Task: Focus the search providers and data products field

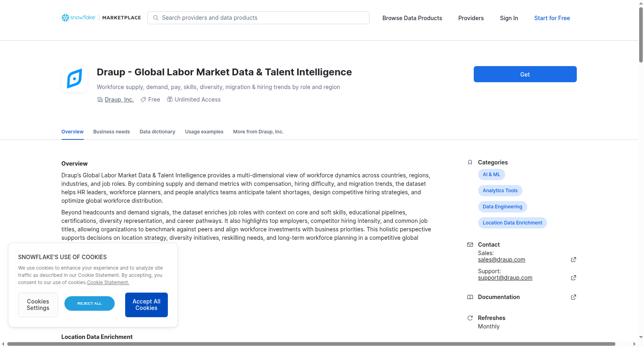Action: pos(258,18)
